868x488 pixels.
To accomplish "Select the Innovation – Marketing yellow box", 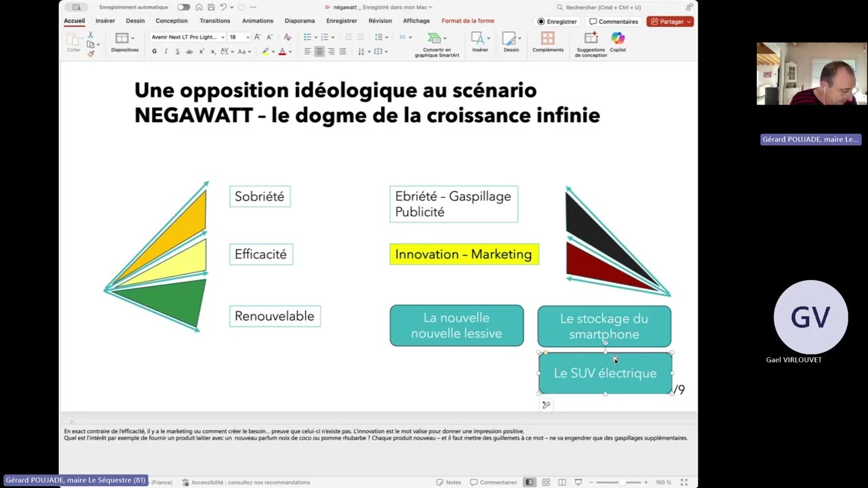I will 464,254.
